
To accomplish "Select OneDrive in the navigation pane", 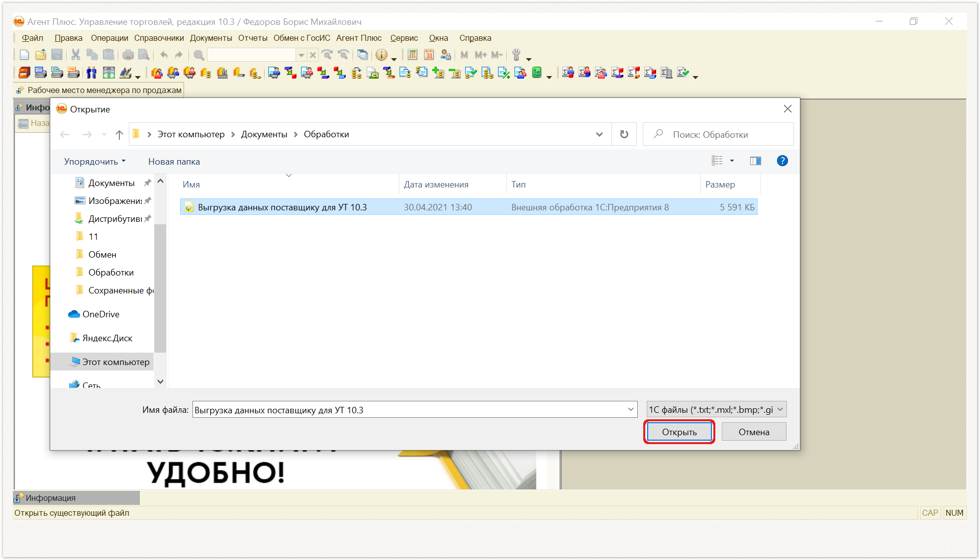I will point(100,314).
